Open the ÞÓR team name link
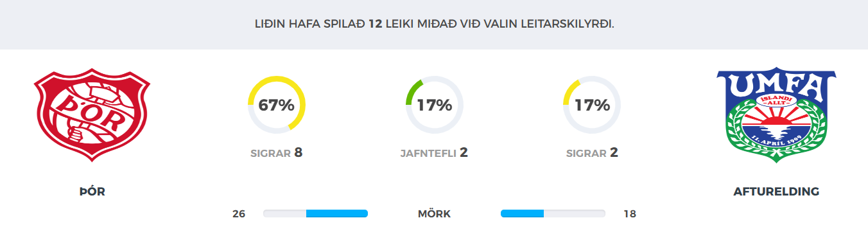This screenshot has width=868, height=236. point(92,191)
